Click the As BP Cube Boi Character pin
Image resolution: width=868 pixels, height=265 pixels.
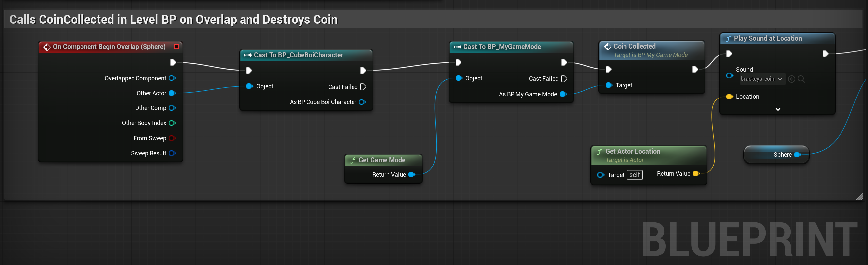point(362,102)
